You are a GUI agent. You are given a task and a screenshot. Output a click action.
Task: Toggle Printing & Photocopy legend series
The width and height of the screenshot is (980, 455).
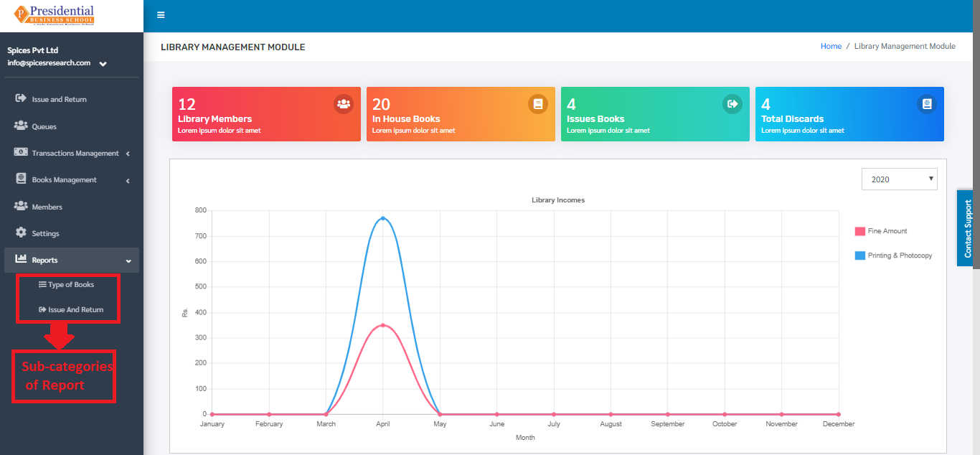(x=894, y=255)
